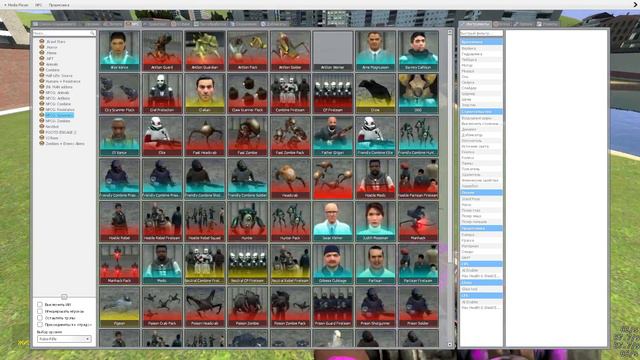Collapse the Позирование tool category
Screen dimensions: 640x360
click(x=481, y=192)
